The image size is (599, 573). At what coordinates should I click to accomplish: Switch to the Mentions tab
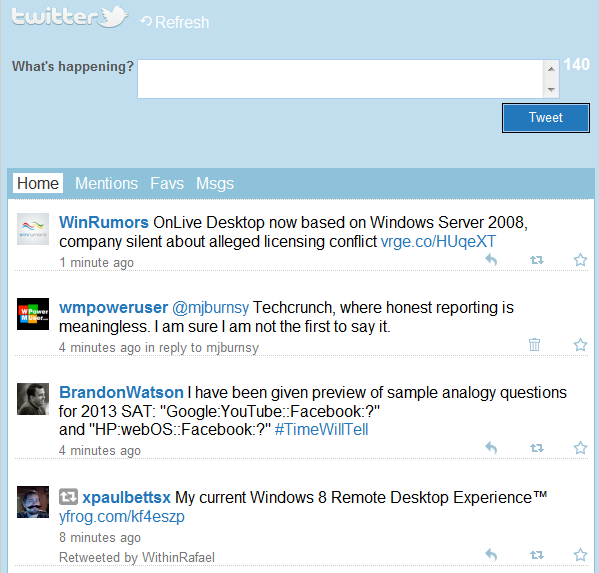pos(106,183)
